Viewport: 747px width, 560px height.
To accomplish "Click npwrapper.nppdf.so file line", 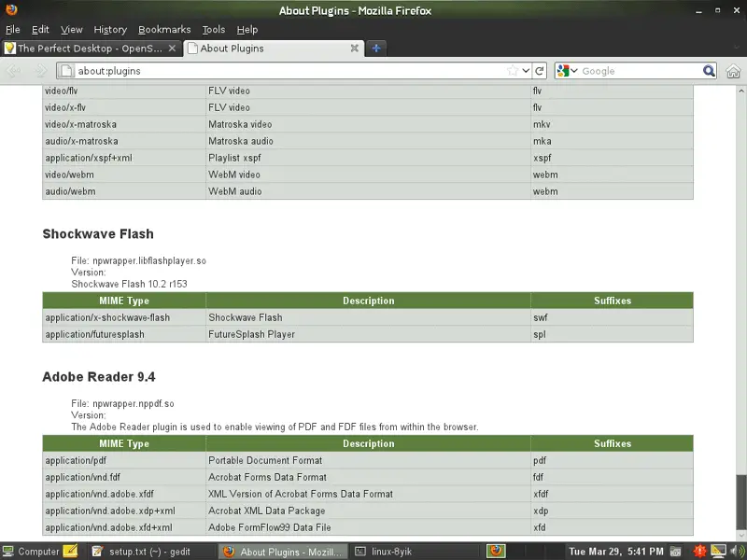I will pyautogui.click(x=123, y=403).
